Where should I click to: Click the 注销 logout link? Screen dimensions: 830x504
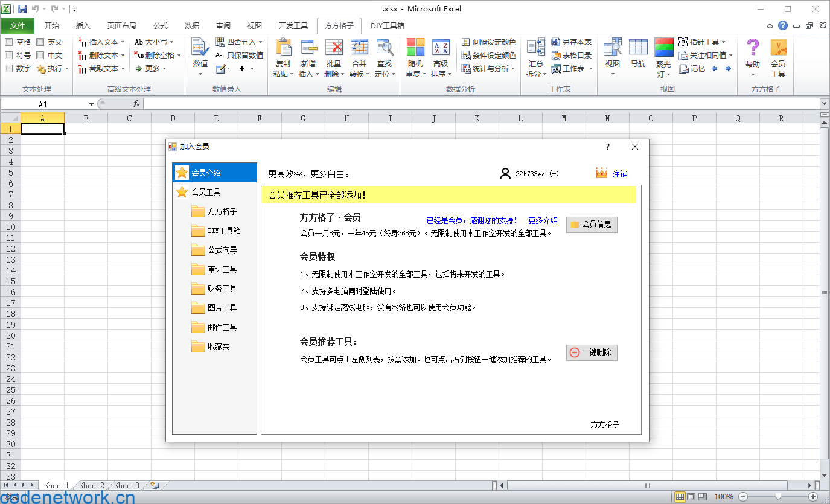pos(620,174)
